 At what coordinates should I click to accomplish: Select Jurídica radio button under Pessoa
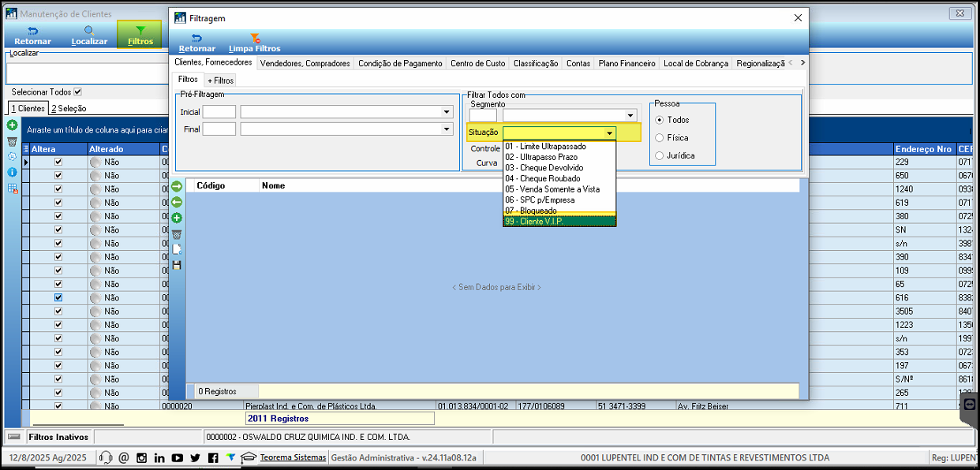pyautogui.click(x=660, y=155)
